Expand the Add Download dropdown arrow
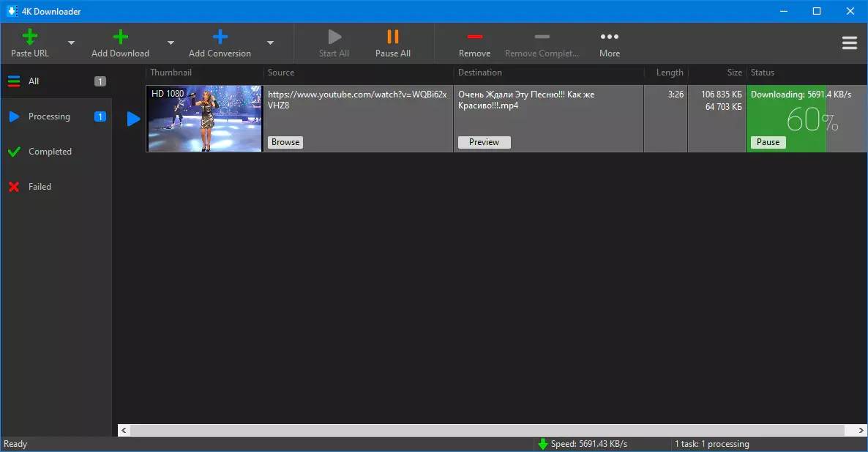 (x=171, y=43)
